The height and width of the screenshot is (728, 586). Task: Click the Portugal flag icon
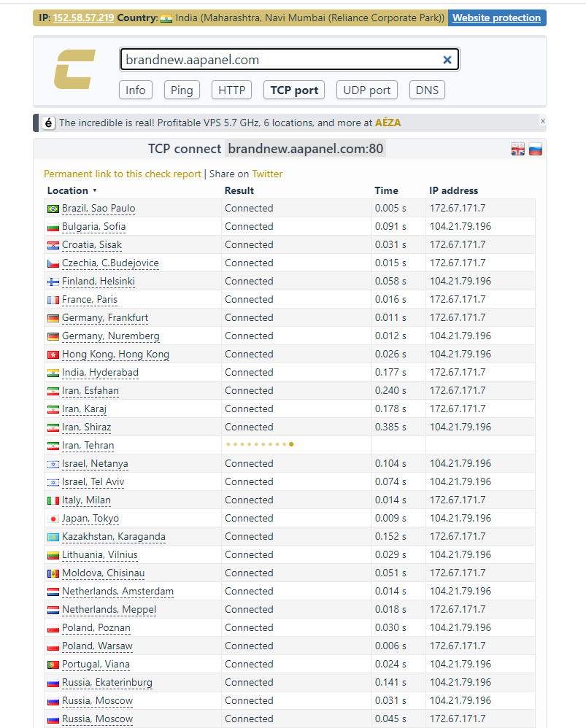[53, 665]
